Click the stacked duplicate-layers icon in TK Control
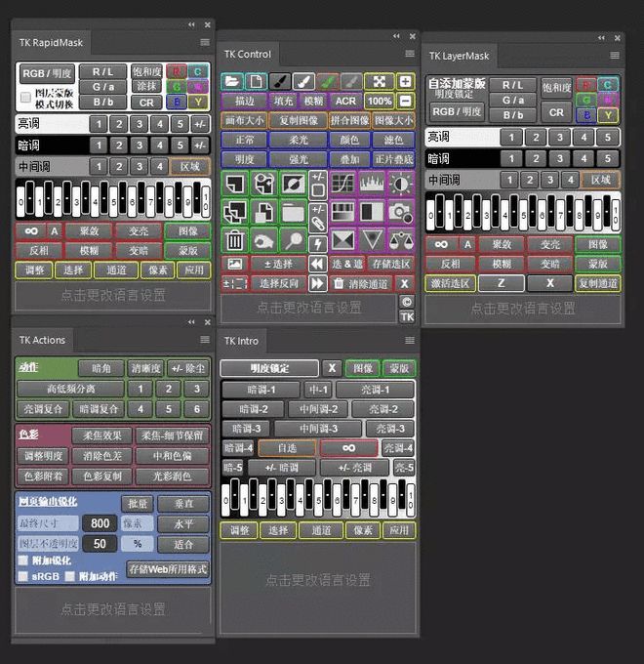This screenshot has height=664, width=644. (235, 212)
